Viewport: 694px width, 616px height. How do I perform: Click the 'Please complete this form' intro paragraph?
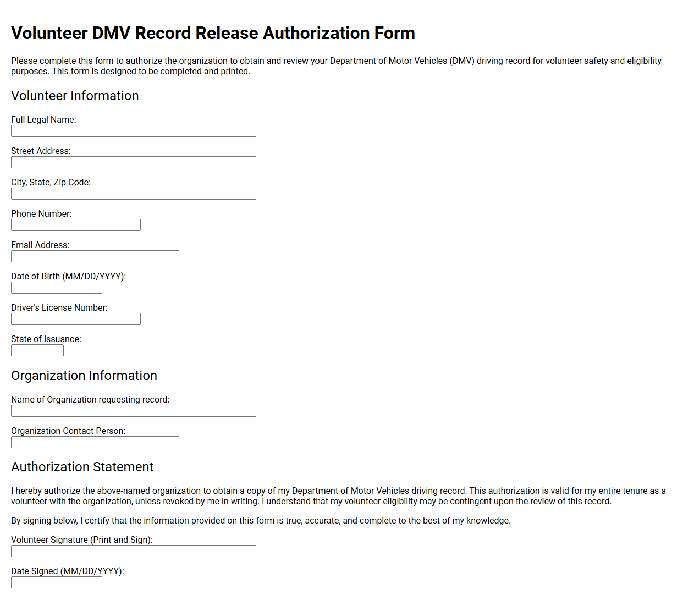click(x=336, y=66)
